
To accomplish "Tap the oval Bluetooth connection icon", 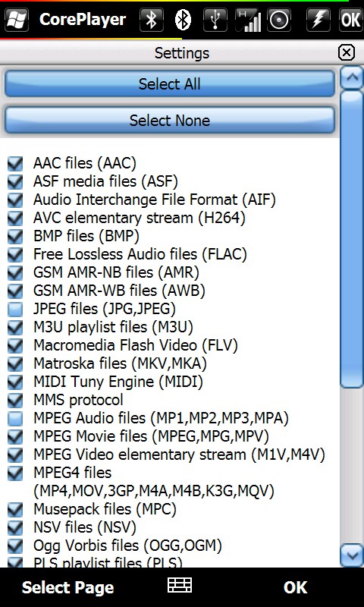I will point(183,20).
